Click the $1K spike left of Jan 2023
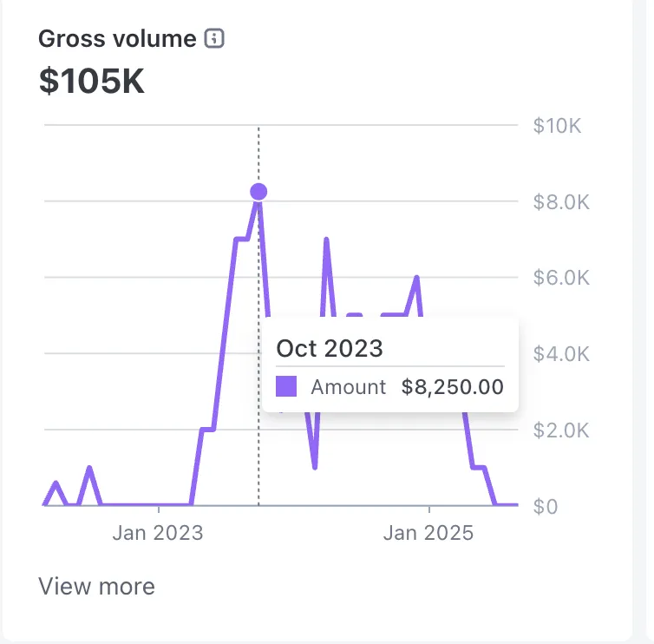 pos(89,468)
